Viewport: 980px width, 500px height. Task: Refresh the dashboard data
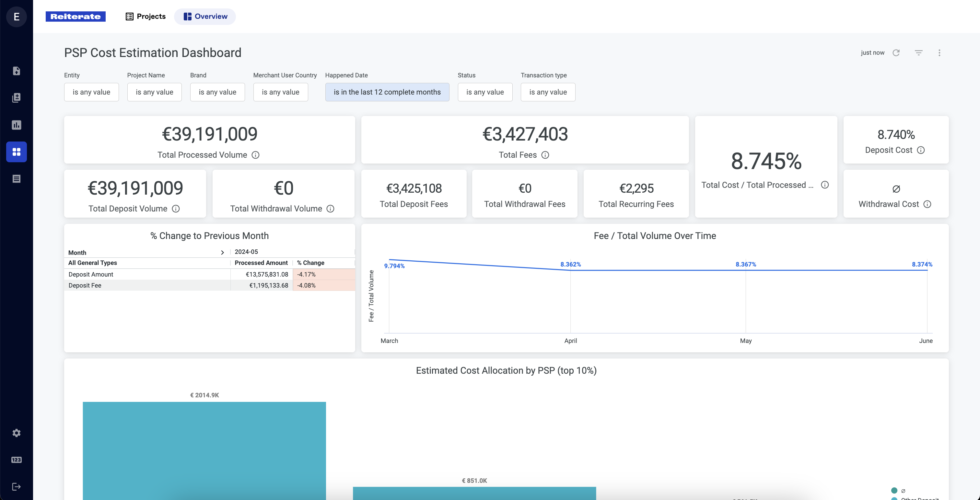click(897, 52)
